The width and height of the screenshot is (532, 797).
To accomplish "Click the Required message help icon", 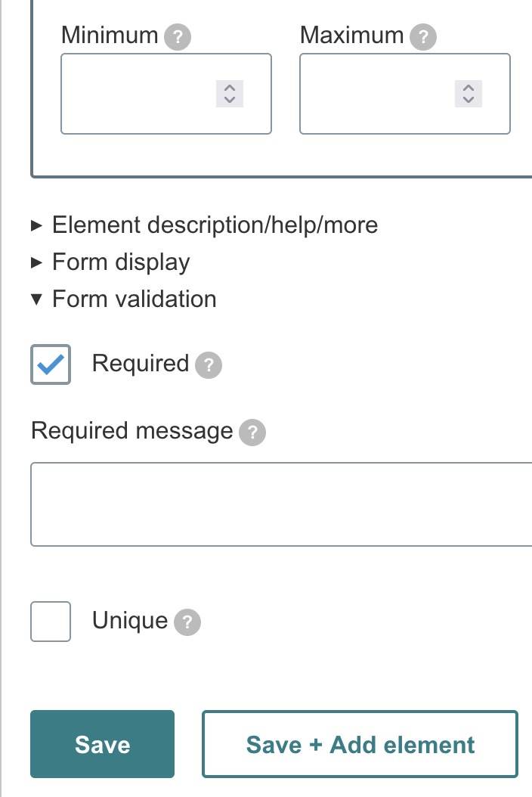I will click(252, 433).
